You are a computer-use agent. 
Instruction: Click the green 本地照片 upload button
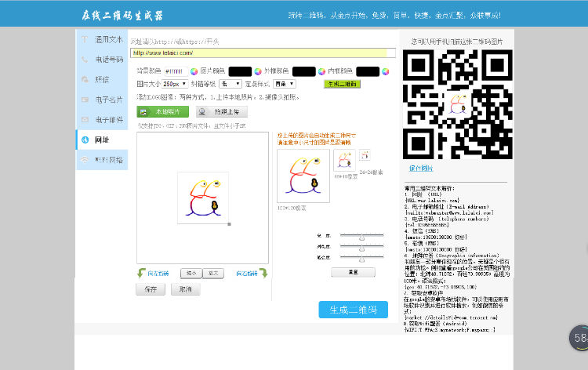coord(163,112)
